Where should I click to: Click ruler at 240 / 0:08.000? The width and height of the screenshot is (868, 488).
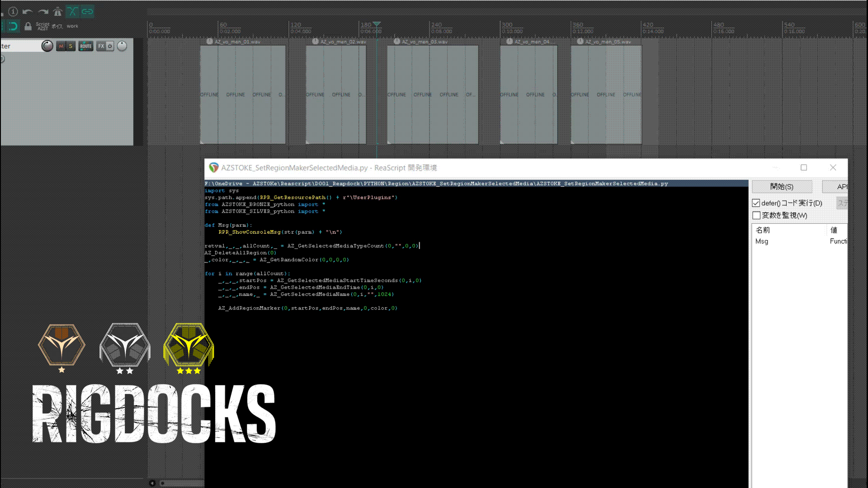pos(441,28)
